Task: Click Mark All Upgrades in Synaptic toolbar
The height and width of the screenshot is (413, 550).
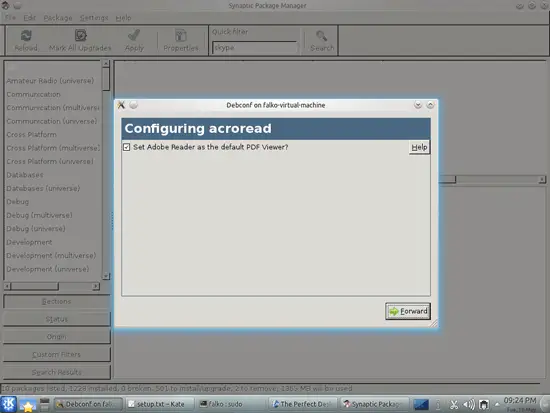Action: (x=80, y=40)
